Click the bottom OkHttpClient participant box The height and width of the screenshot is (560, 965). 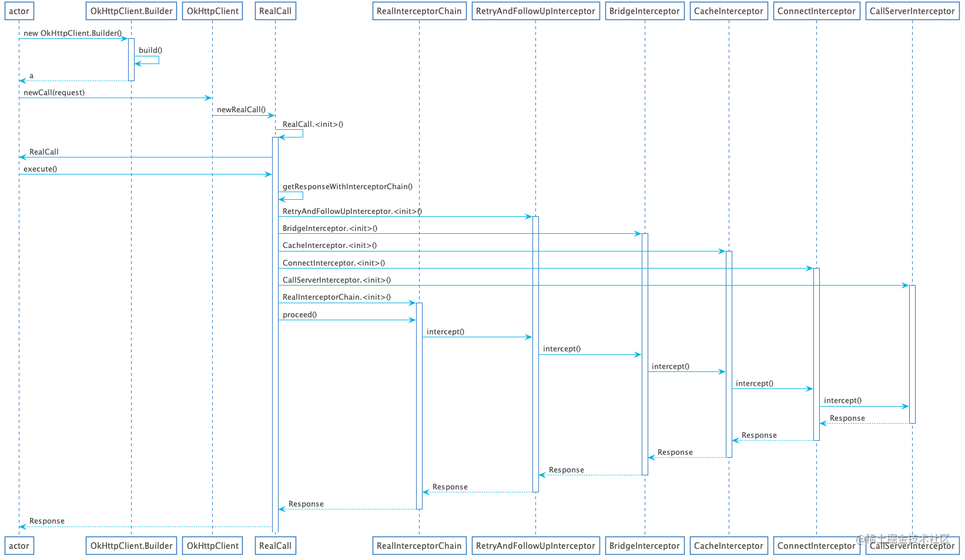pyautogui.click(x=213, y=546)
